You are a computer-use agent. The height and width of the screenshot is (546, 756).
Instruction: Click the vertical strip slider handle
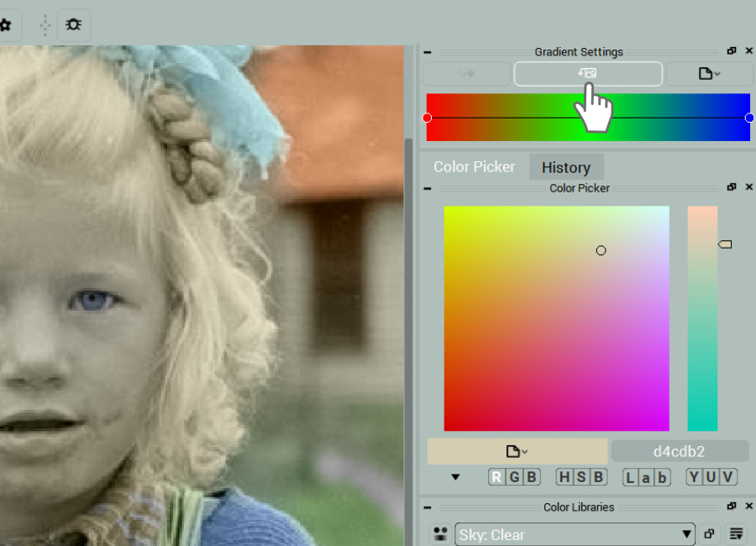725,244
